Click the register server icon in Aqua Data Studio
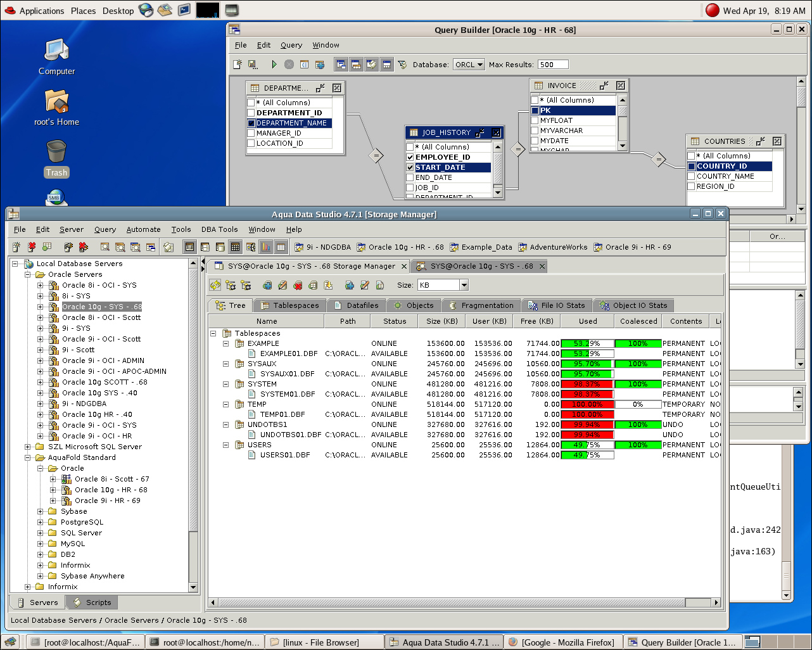 click(16, 247)
